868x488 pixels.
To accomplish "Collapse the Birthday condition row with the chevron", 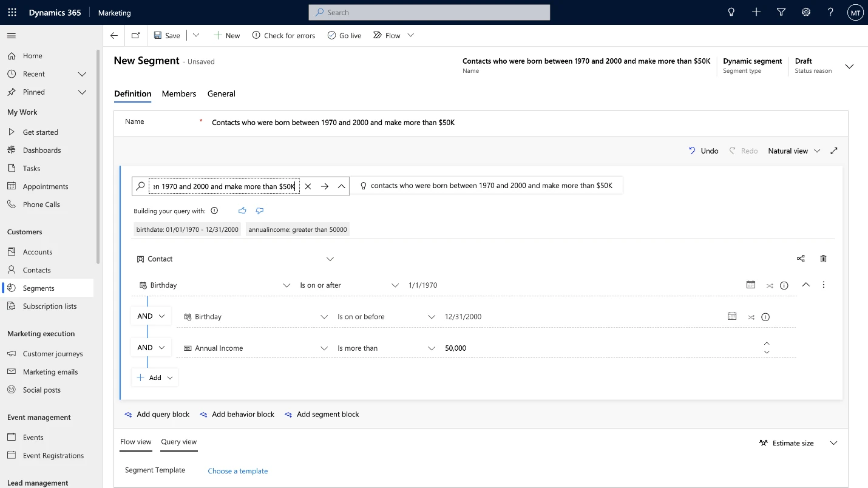I will (806, 284).
